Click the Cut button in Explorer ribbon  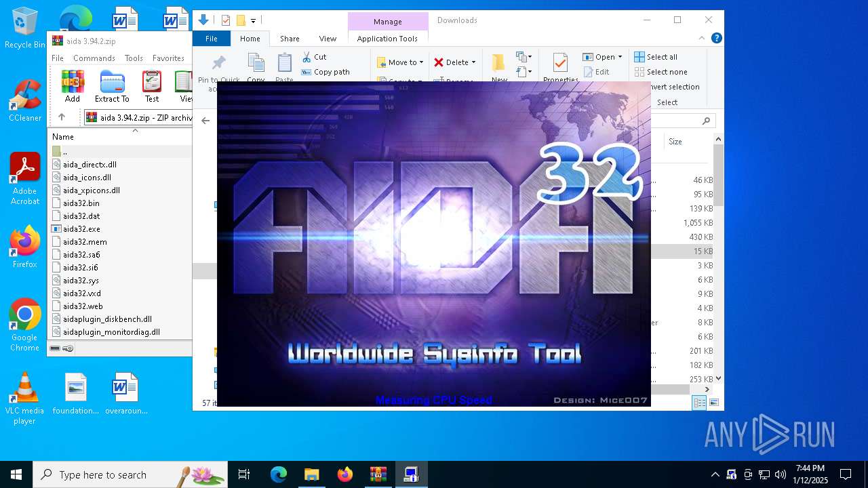point(314,57)
